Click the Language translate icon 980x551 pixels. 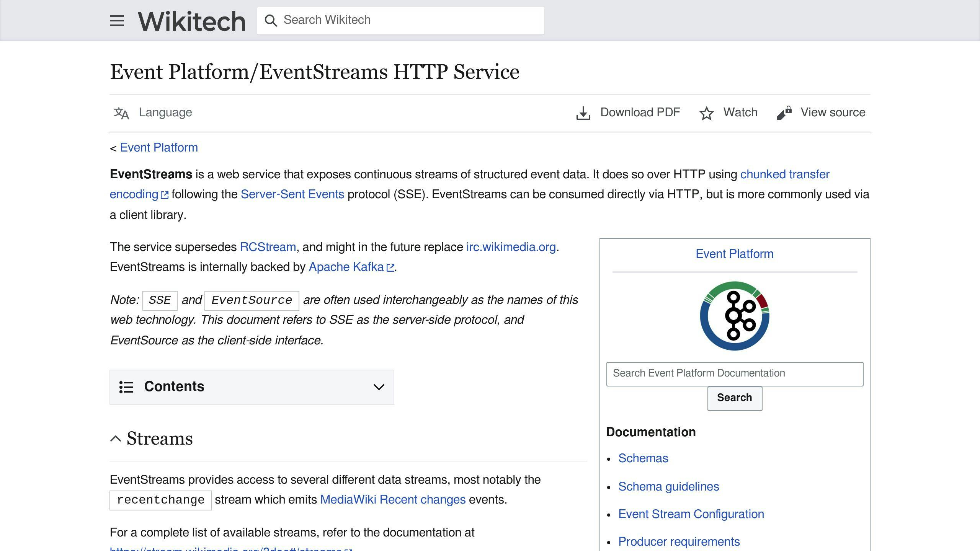pyautogui.click(x=121, y=113)
